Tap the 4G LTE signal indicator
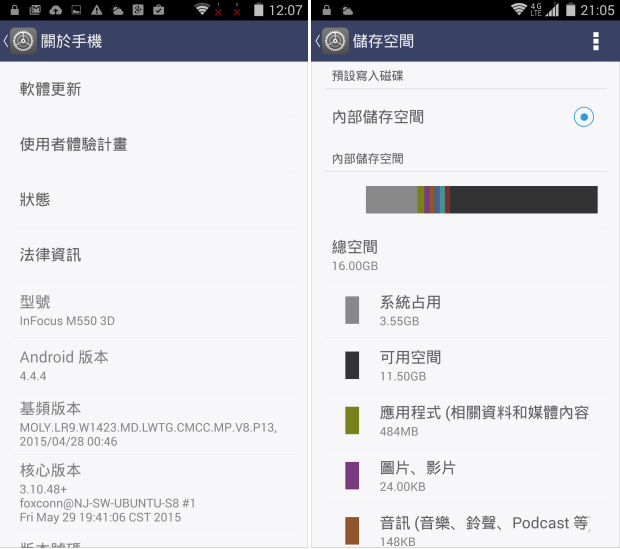This screenshot has height=549, width=620. [x=536, y=9]
